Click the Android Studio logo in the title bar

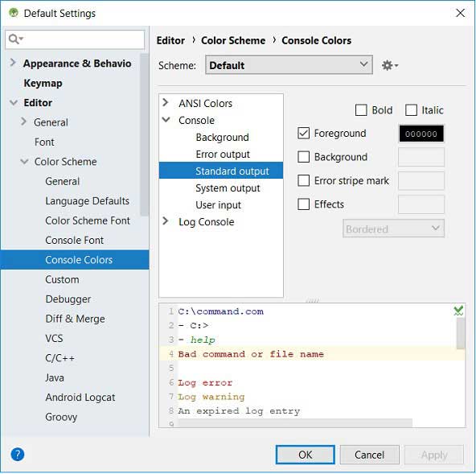pos(14,13)
